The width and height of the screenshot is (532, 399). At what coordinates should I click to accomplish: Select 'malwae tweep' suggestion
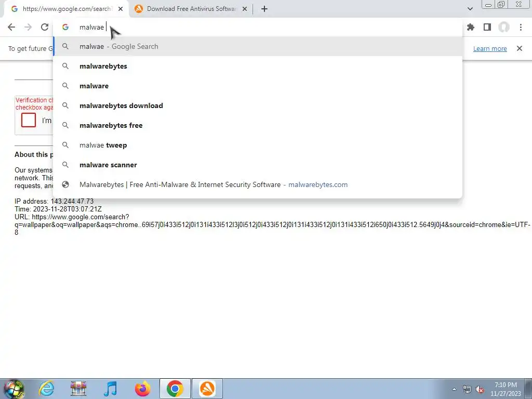click(258, 145)
